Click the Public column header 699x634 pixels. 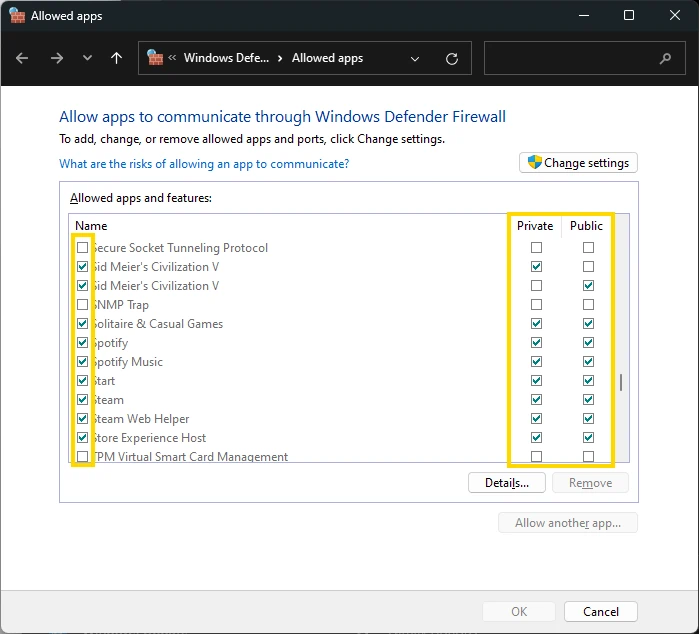click(x=586, y=226)
